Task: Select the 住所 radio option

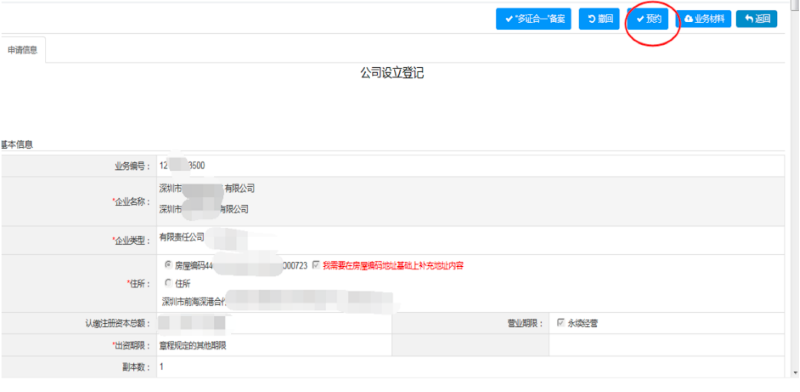Action: tap(168, 282)
